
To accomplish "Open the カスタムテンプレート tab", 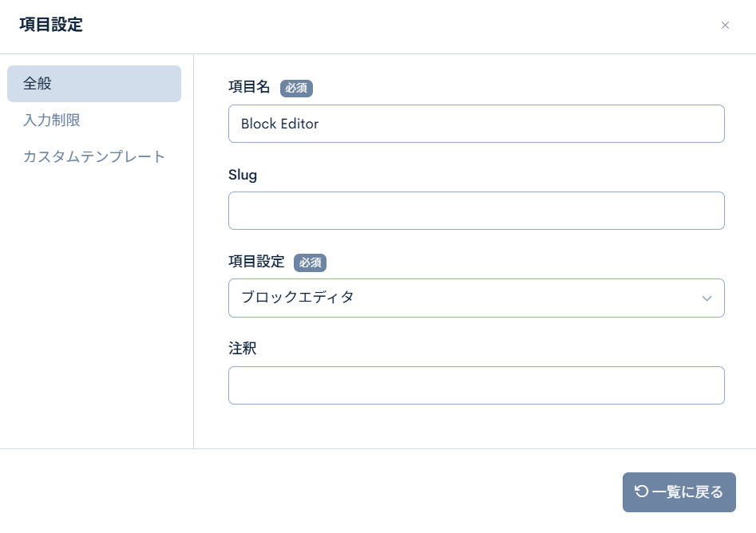I will (x=94, y=156).
